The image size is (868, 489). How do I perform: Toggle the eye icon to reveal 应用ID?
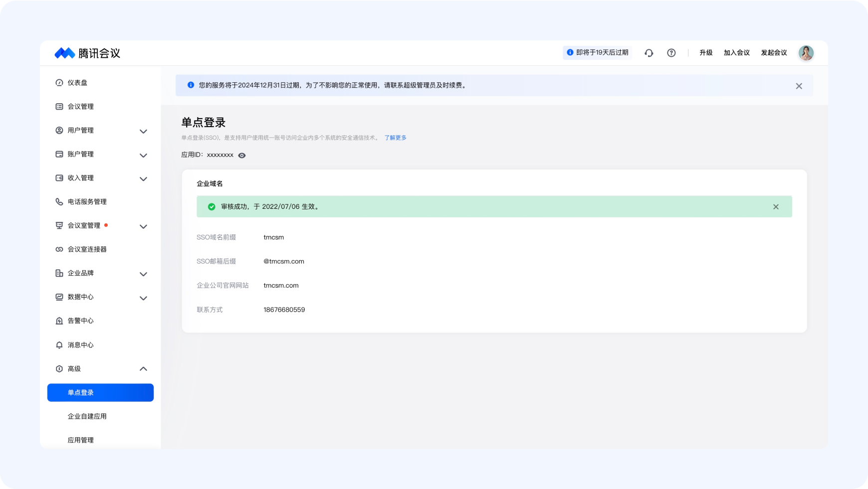click(242, 156)
